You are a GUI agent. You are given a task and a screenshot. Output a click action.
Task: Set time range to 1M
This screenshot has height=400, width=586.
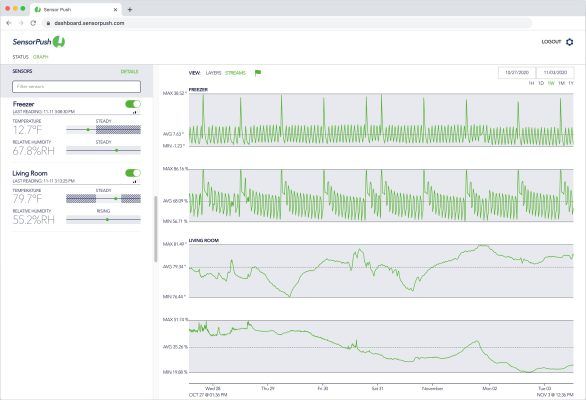tap(561, 83)
